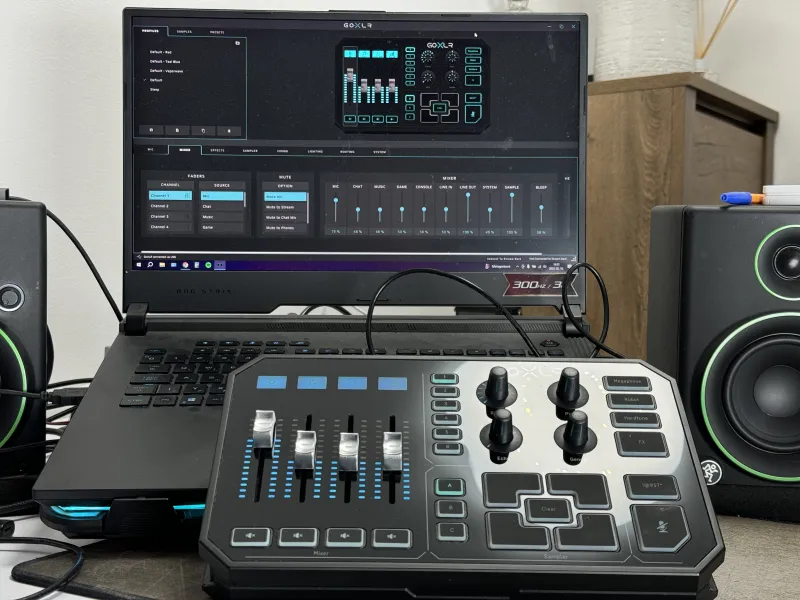
Task: Select Channel 2 in the Faders list
Action: coord(160,206)
